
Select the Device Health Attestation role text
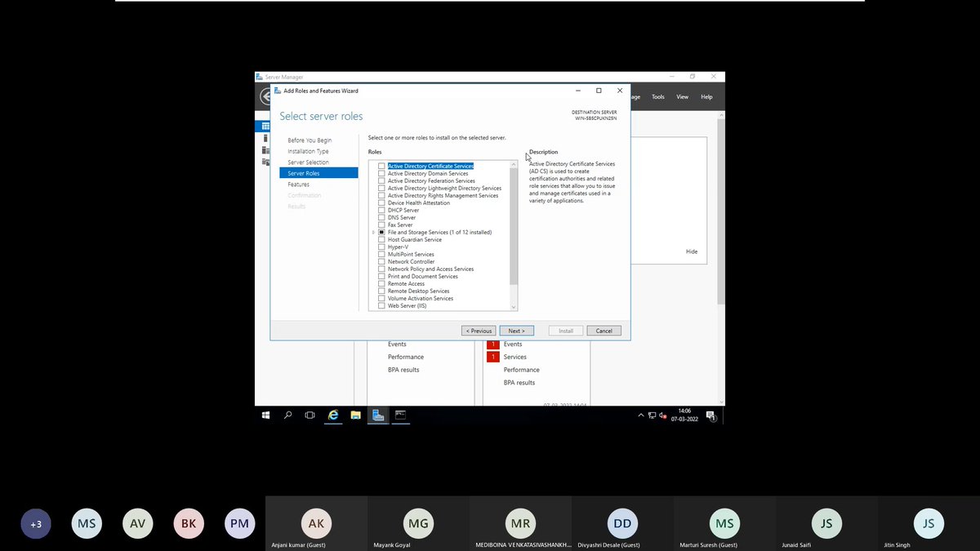point(419,203)
